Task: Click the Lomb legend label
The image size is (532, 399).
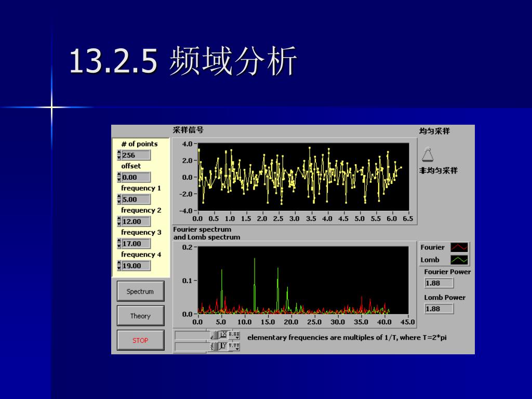Action: 430,260
